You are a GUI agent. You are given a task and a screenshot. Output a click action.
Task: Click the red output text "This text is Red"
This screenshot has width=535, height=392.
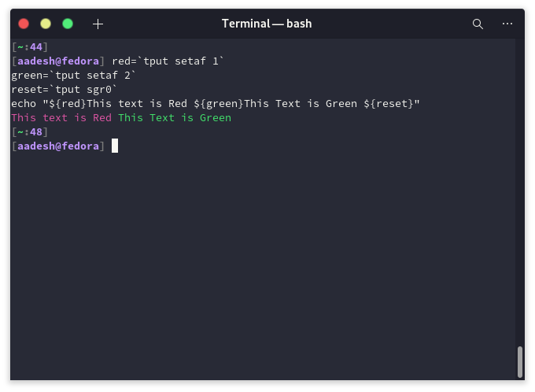pyautogui.click(x=61, y=118)
